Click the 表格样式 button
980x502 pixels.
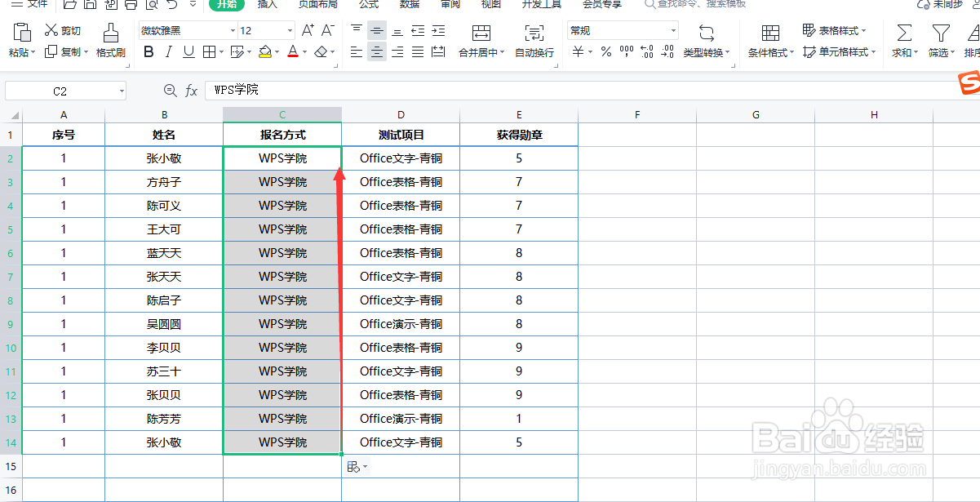pyautogui.click(x=837, y=31)
